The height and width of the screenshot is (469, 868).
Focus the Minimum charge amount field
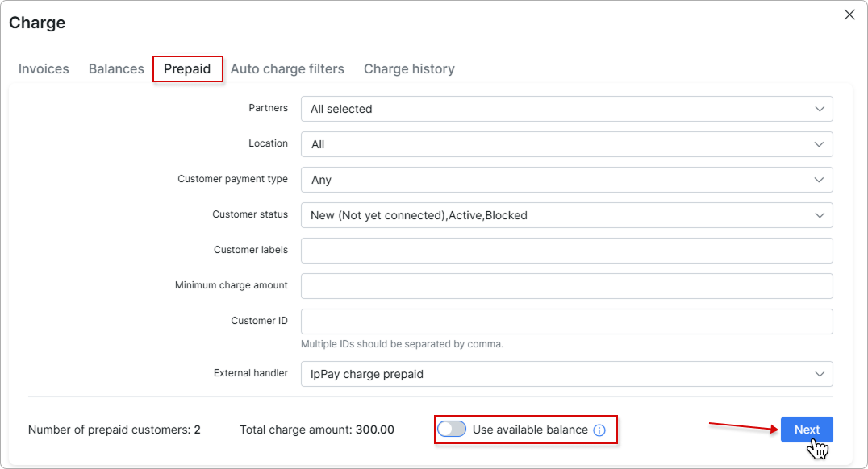566,286
